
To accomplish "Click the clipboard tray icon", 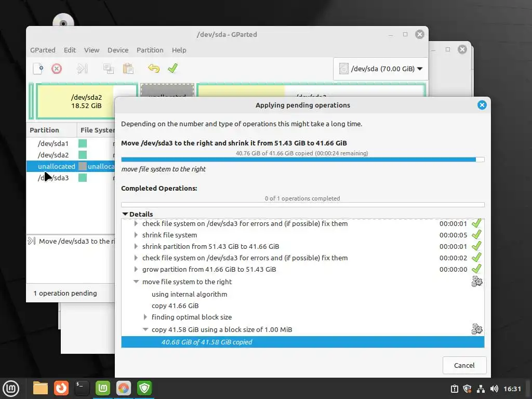I will [454, 389].
